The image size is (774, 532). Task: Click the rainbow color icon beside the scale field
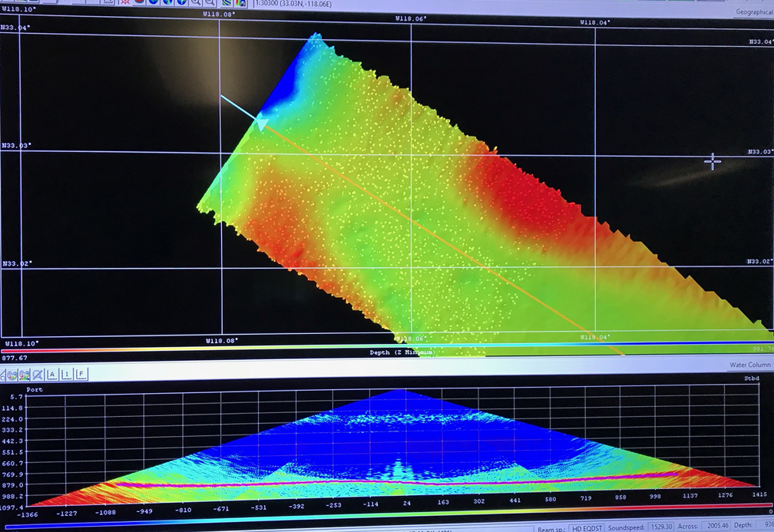pyautogui.click(x=240, y=2)
